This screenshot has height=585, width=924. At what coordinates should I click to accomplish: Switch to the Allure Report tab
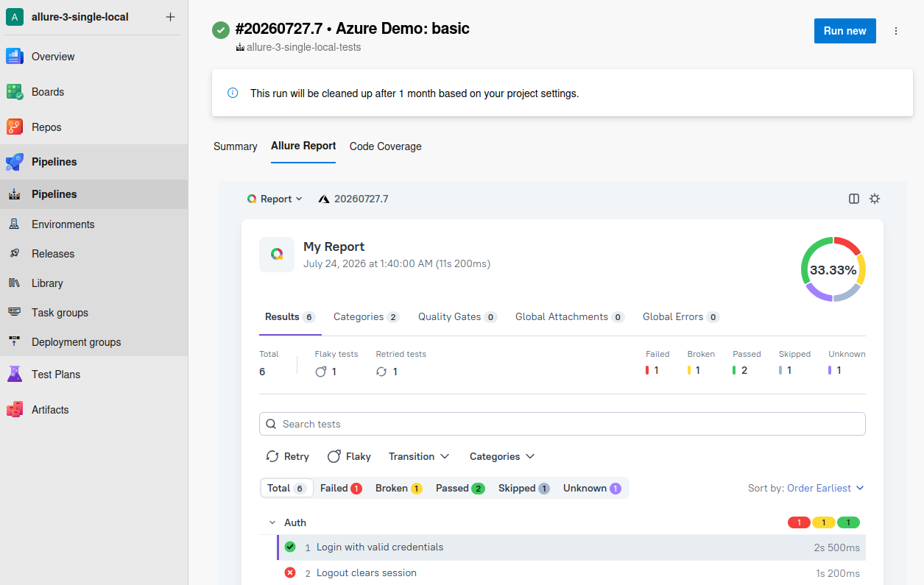pos(303,146)
